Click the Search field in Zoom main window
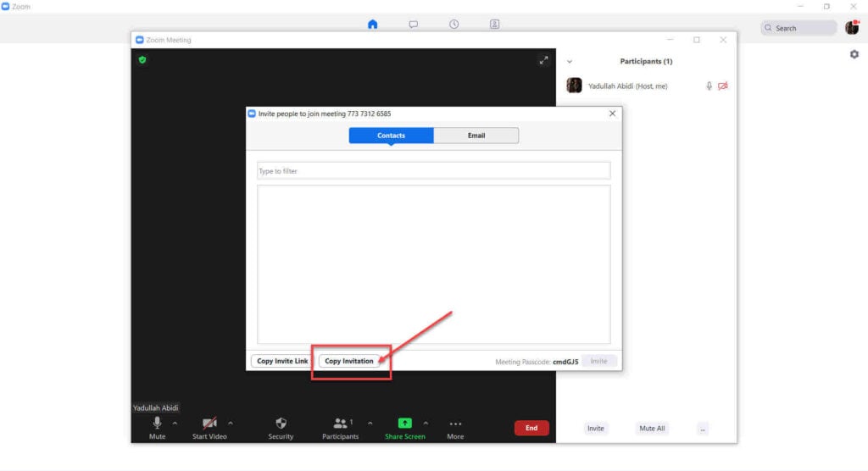 point(798,28)
